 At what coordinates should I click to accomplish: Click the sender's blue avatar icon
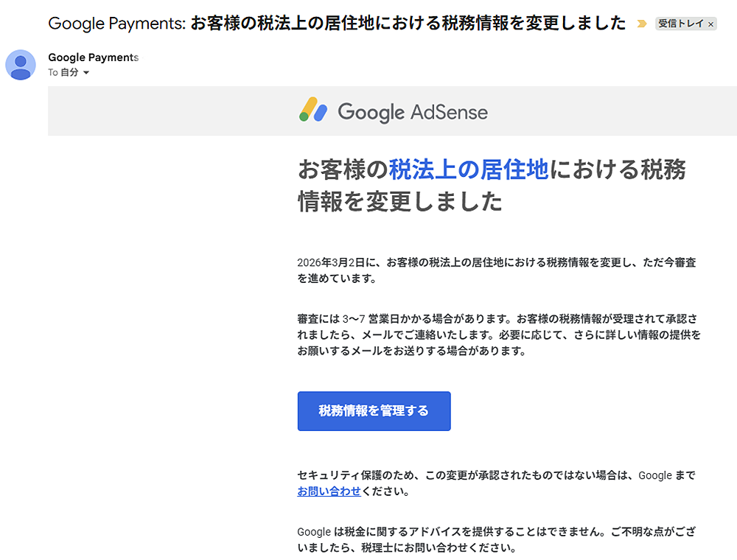21,65
